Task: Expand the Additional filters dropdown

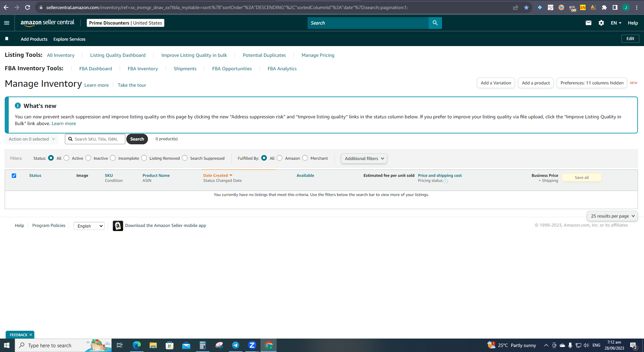Action: coord(364,158)
